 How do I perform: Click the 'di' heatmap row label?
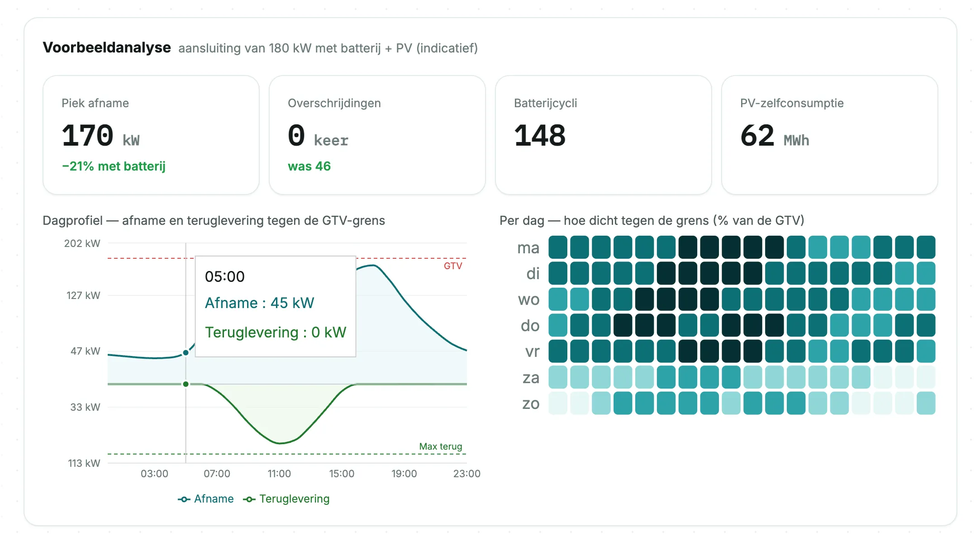533,274
